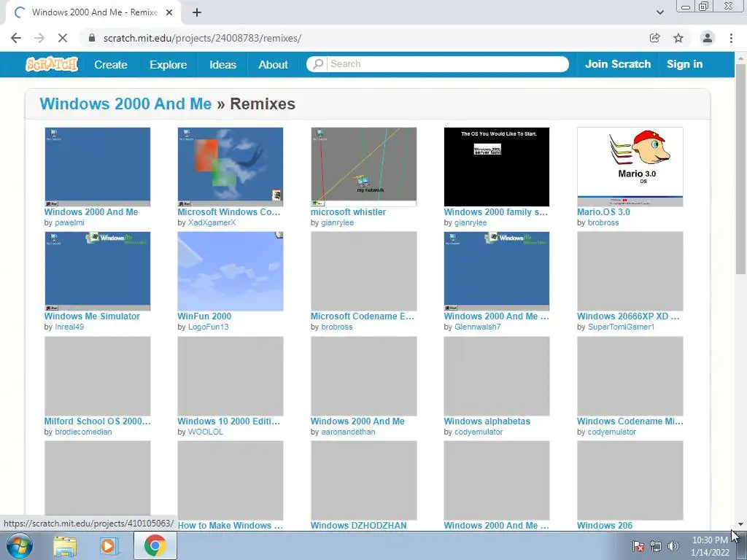Launch Windows Media Player from taskbar
747x560 pixels.
[x=108, y=546]
